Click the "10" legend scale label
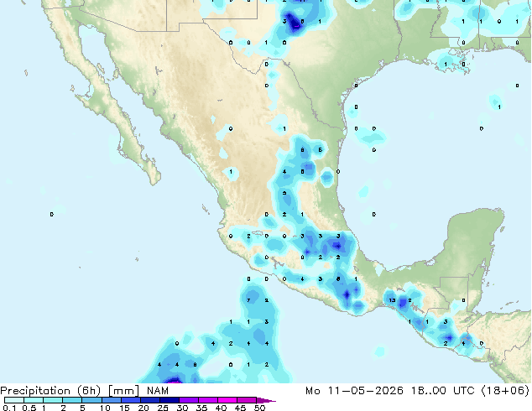This screenshot has height=411, width=532. point(105,408)
